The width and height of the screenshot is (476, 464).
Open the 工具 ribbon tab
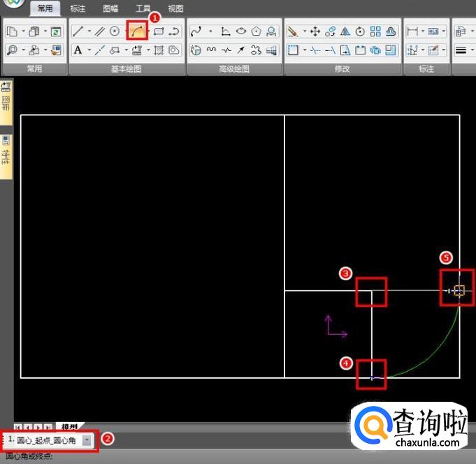[x=143, y=9]
